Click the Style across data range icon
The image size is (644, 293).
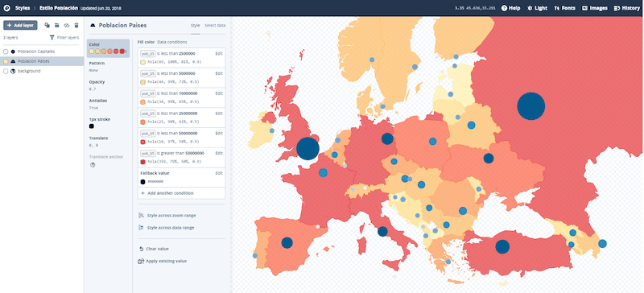tap(142, 228)
